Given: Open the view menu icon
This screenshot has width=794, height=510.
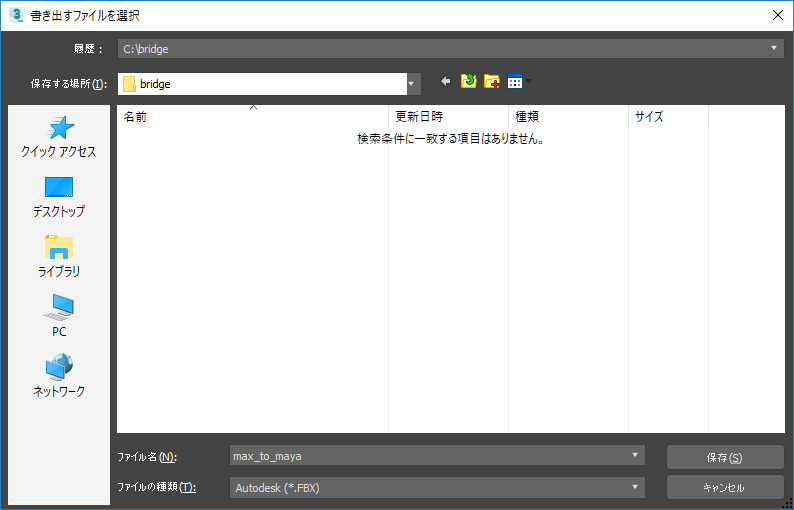Looking at the screenshot, I should point(517,82).
